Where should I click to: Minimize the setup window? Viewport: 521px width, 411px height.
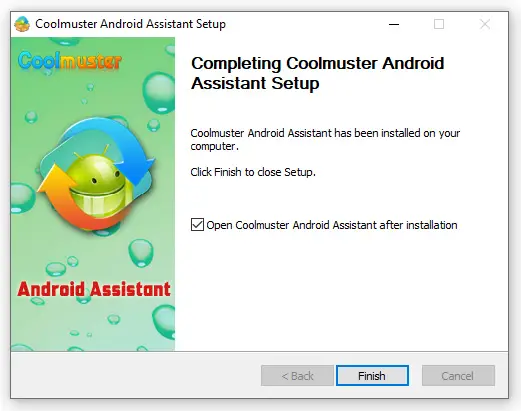click(x=394, y=24)
